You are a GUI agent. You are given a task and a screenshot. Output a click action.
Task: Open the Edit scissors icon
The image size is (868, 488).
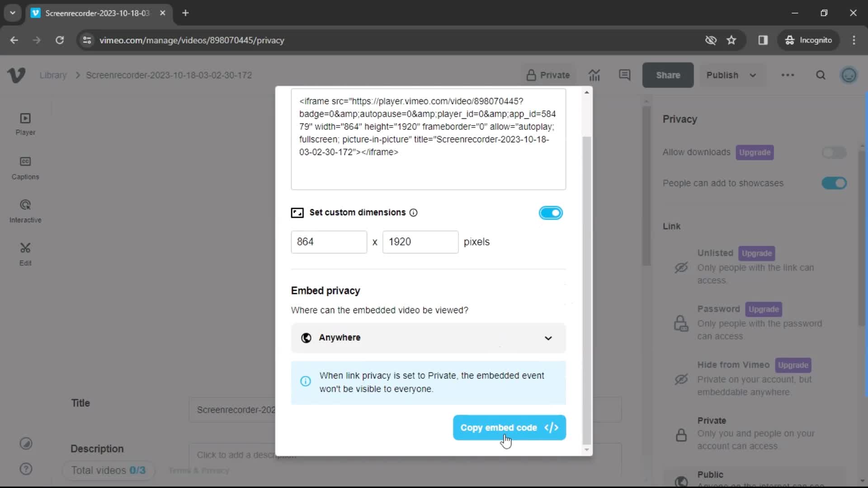[25, 254]
